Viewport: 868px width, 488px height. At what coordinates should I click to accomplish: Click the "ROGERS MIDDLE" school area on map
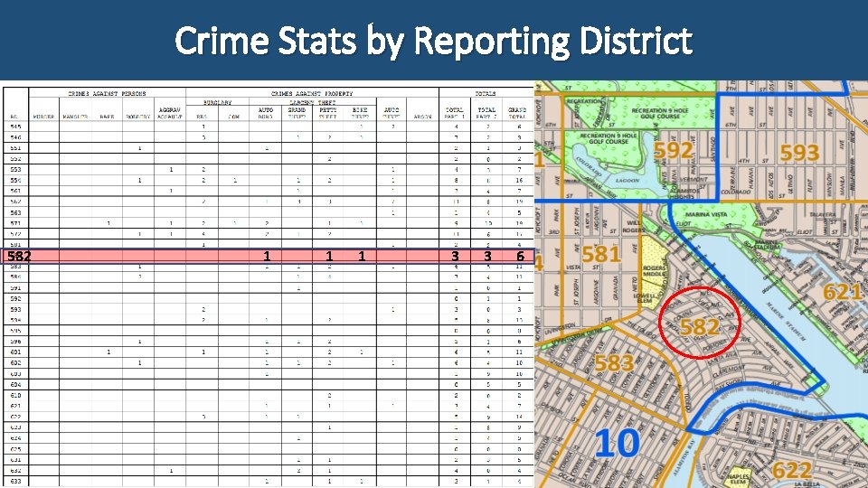[x=654, y=270]
